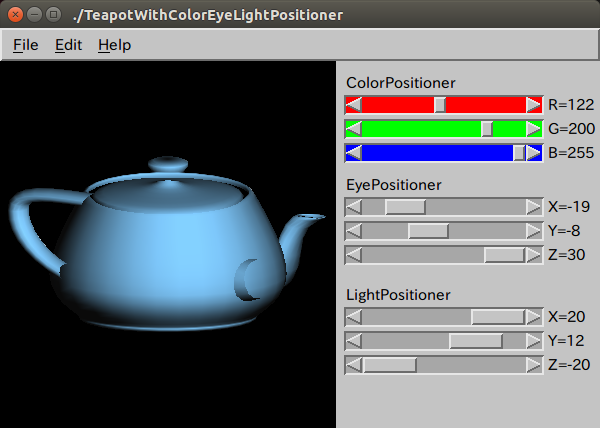Click left arrow of red R slider

pyautogui.click(x=354, y=105)
